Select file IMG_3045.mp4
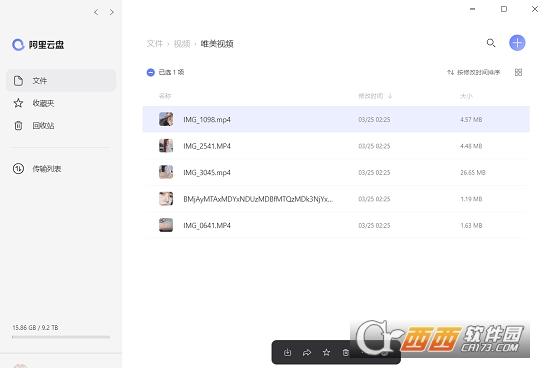 336,172
